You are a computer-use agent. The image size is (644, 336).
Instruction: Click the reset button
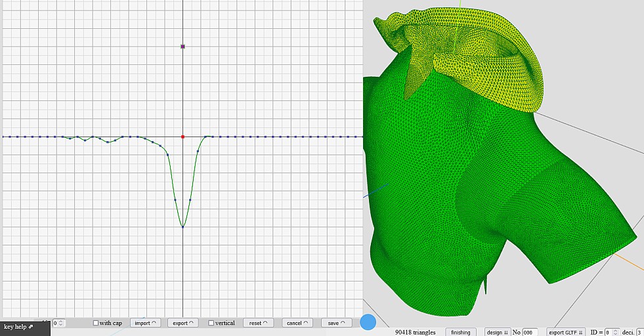(x=258, y=323)
